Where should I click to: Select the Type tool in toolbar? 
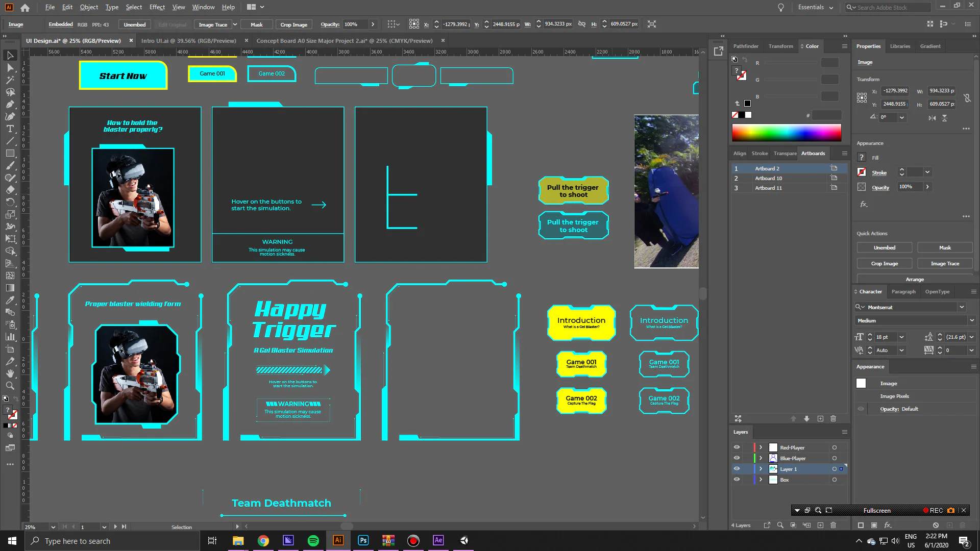10,129
